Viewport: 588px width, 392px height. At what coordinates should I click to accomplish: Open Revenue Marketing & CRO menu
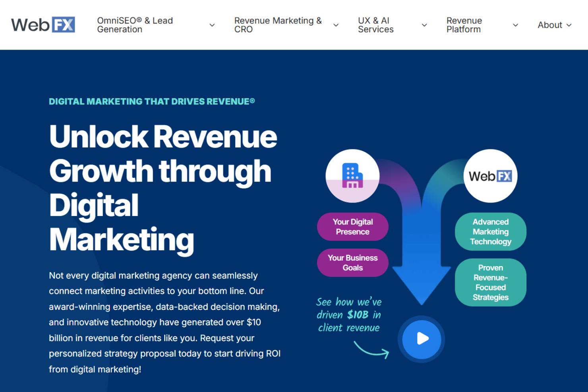click(278, 25)
